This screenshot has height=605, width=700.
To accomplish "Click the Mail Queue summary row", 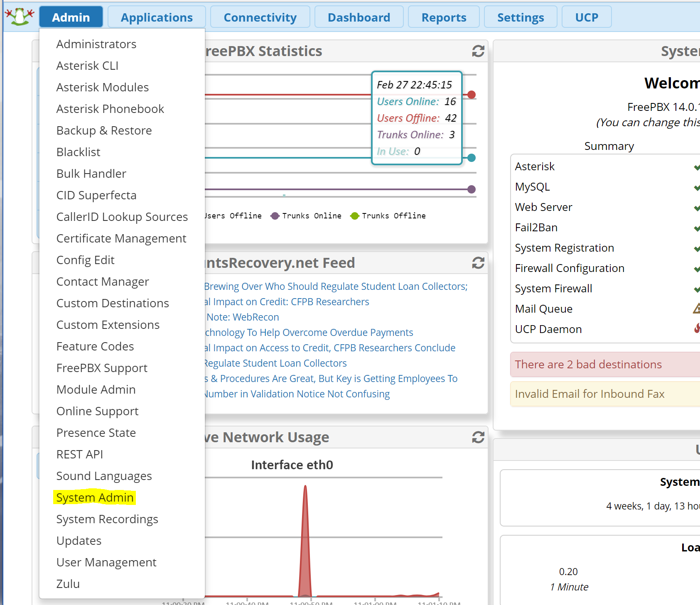I will coord(606,309).
